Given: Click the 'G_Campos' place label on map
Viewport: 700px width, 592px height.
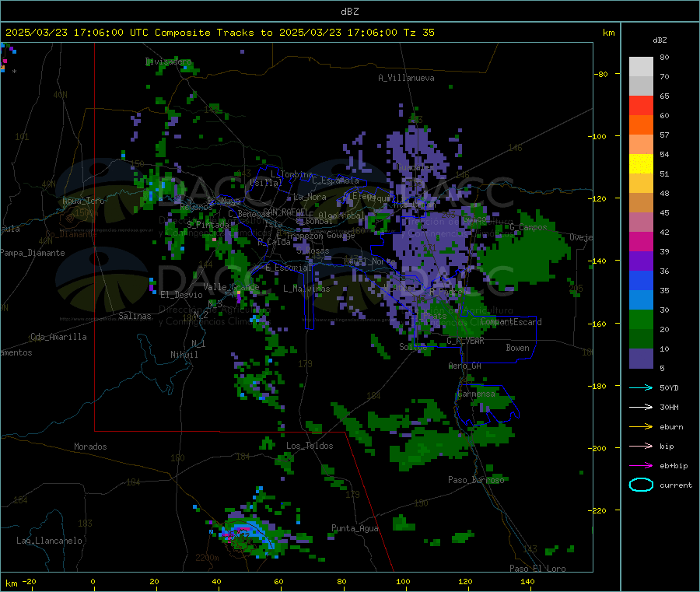Looking at the screenshot, I should coord(528,227).
